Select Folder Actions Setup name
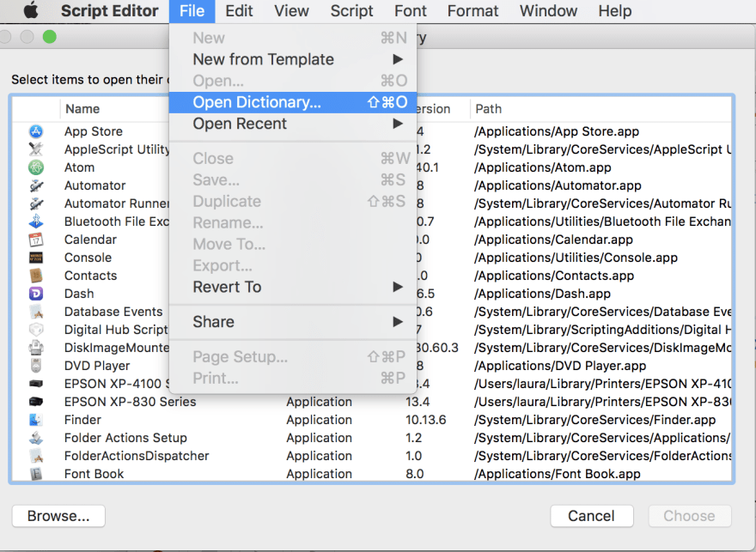The image size is (756, 552). [125, 438]
